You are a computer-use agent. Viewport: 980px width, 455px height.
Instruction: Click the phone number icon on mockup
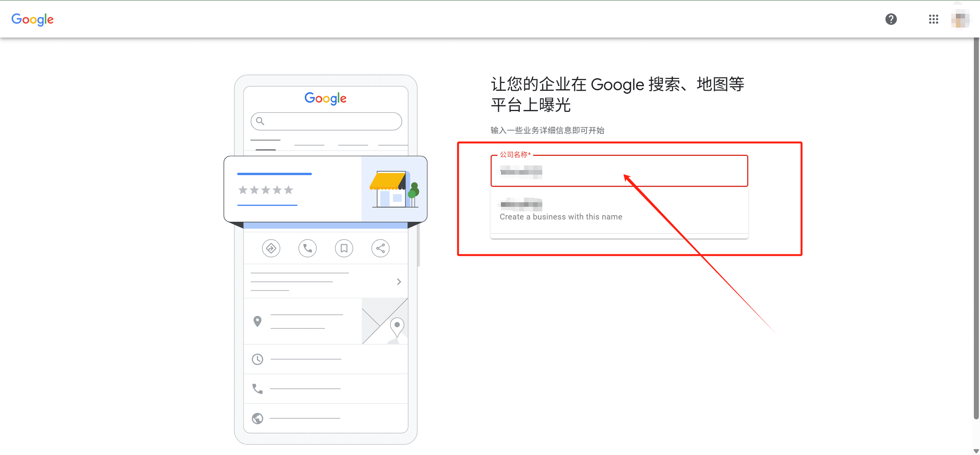tap(257, 389)
